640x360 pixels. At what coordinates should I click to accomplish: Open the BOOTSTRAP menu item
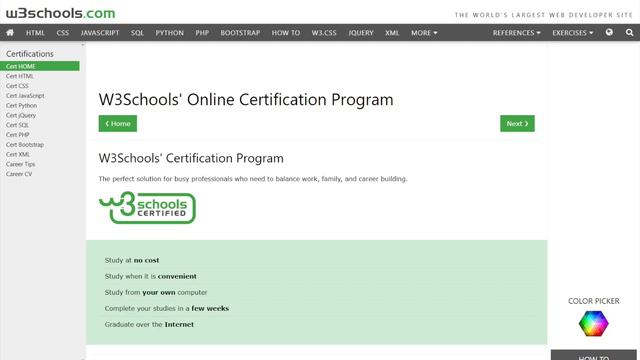tap(240, 33)
